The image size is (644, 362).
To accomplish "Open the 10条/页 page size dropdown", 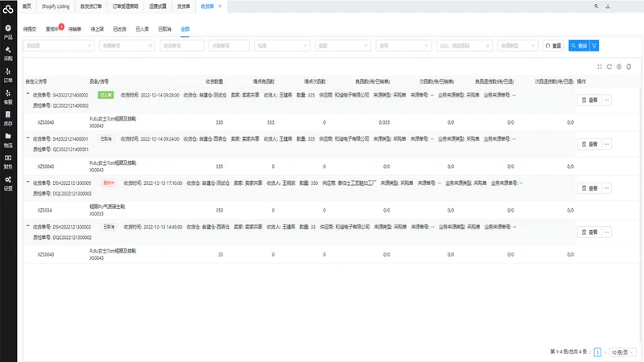I will 622,352.
